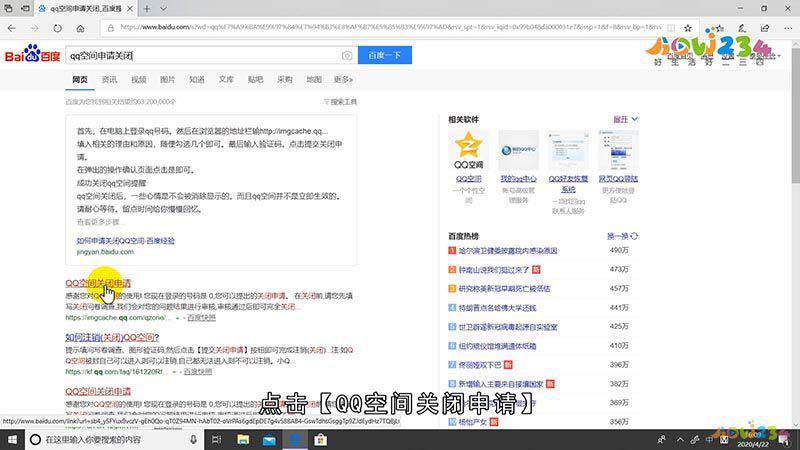Click the browser Back arrow
The image size is (800, 450).
coord(12,28)
